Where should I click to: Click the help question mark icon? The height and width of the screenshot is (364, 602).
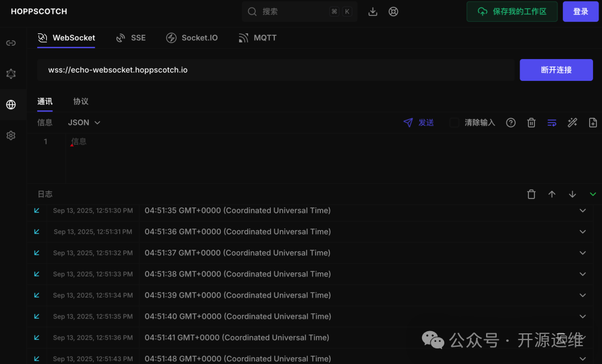point(511,123)
